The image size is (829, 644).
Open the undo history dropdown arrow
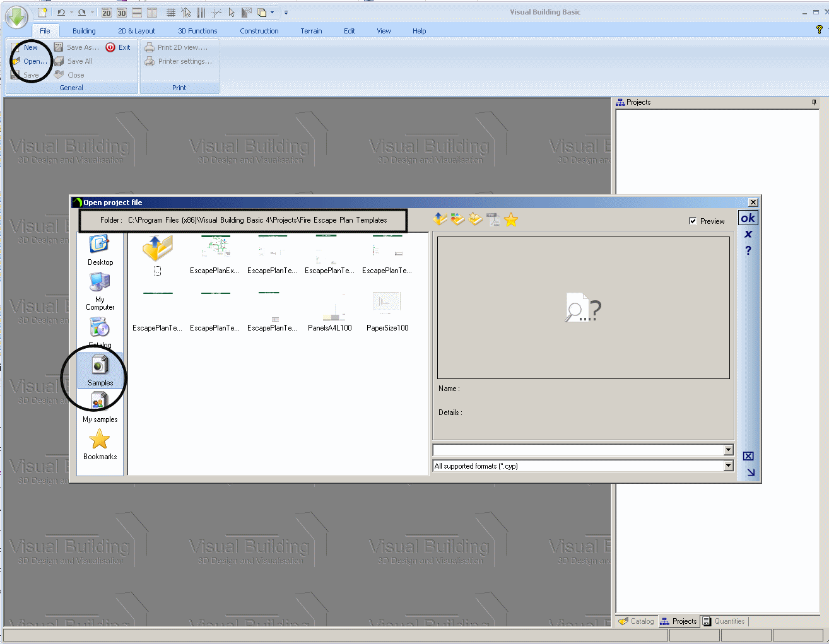click(x=71, y=13)
